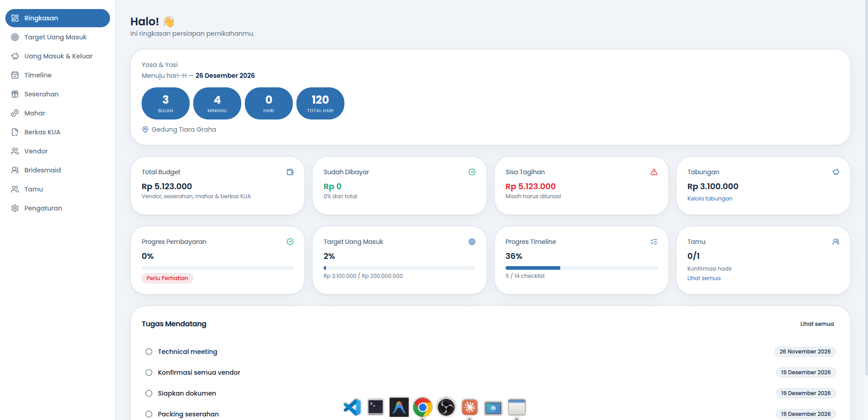Open the Tamu sidebar item
This screenshot has width=868, height=420.
57,189
